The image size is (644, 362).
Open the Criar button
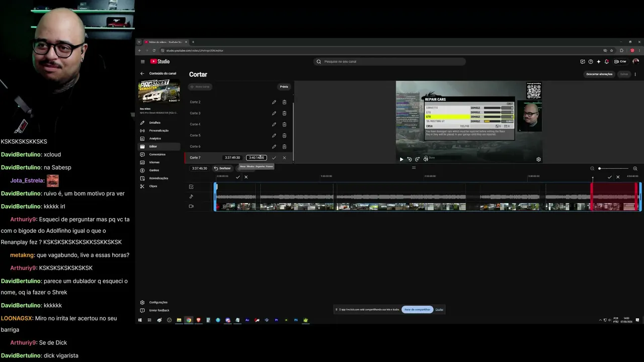pyautogui.click(x=621, y=61)
